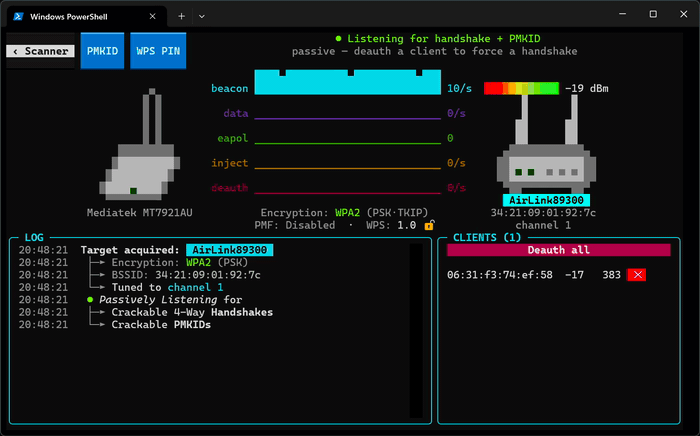Click router MAC 34:21:09:01:92:7c under icon

tap(543, 213)
